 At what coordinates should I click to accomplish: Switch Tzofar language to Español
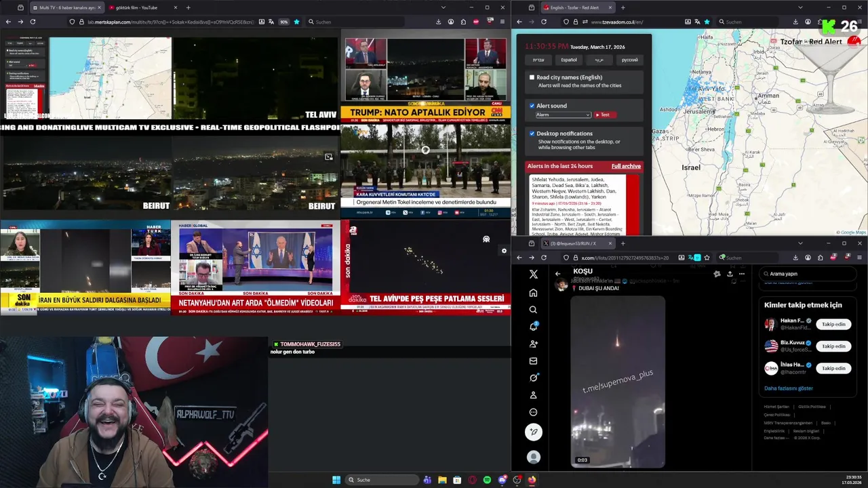[569, 60]
